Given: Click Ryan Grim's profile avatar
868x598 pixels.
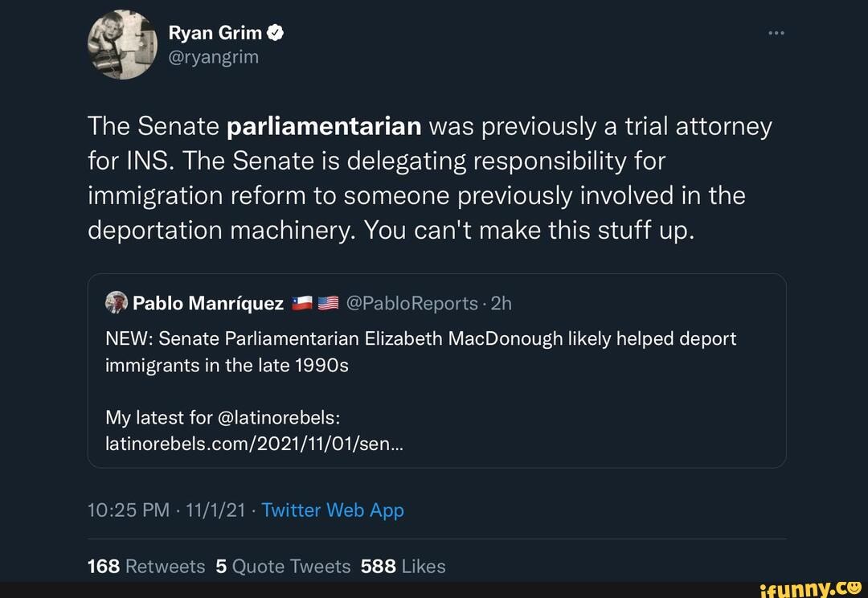Looking at the screenshot, I should [x=122, y=45].
